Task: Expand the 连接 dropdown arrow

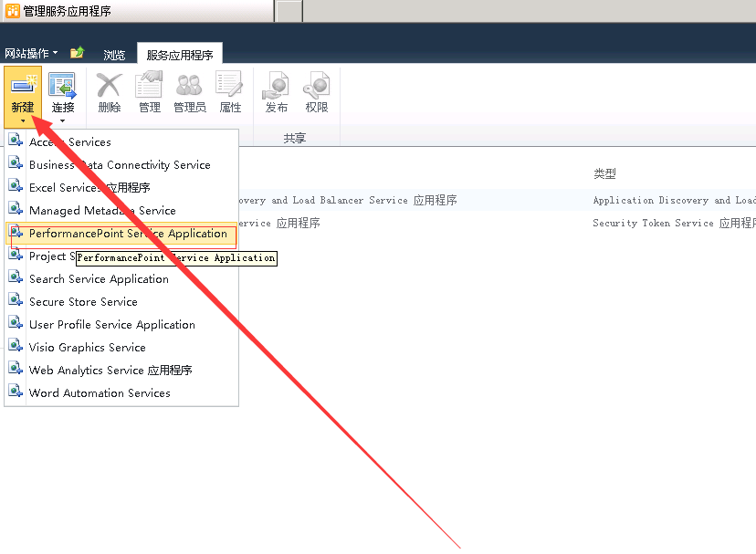Action: pos(63,121)
